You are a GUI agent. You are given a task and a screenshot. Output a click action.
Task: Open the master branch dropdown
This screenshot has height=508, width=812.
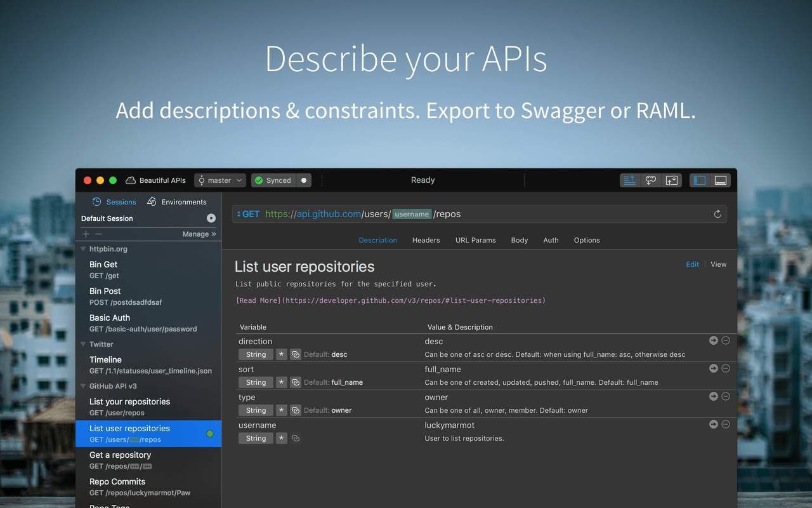[220, 180]
